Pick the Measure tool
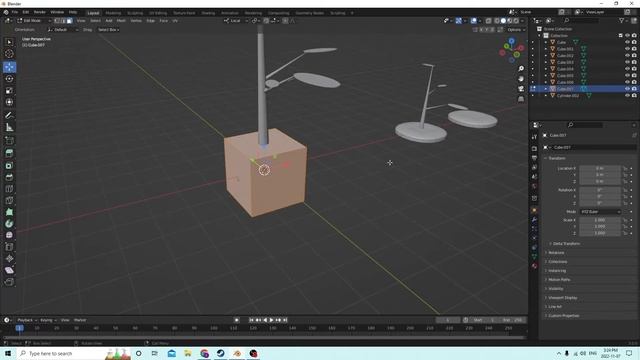 point(9,128)
